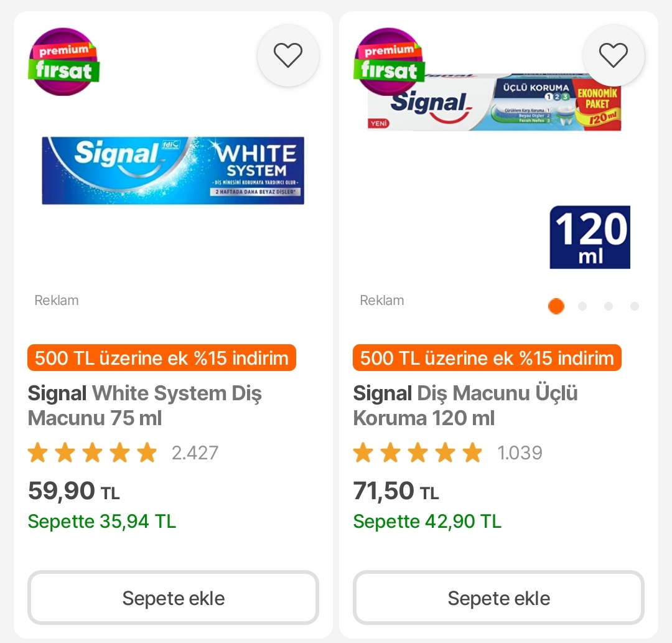Screen dimensions: 672x643
Task: Open Signal White System Diş Macunu title
Action: click(145, 405)
